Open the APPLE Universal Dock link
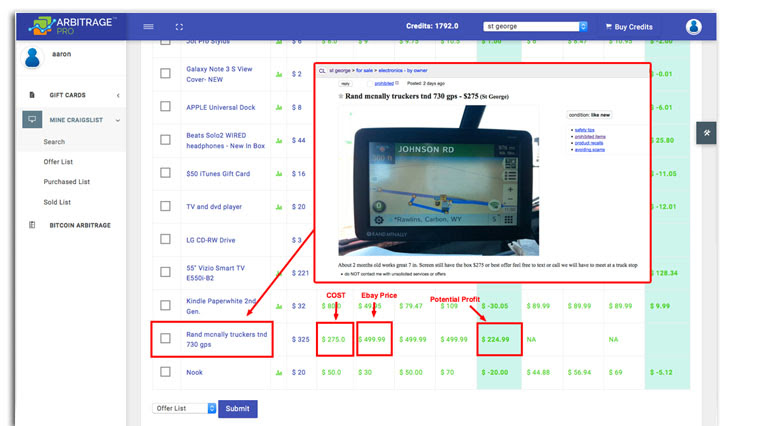The height and width of the screenshot is (426, 758). (x=221, y=107)
